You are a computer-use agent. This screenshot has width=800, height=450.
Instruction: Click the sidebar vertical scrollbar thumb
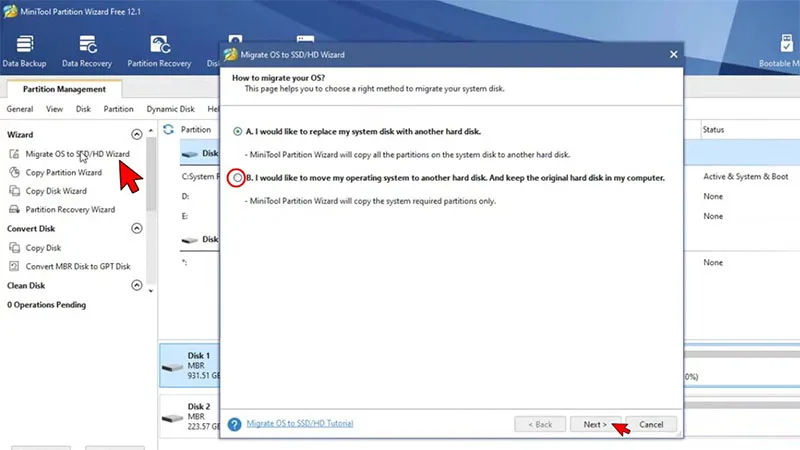151,173
